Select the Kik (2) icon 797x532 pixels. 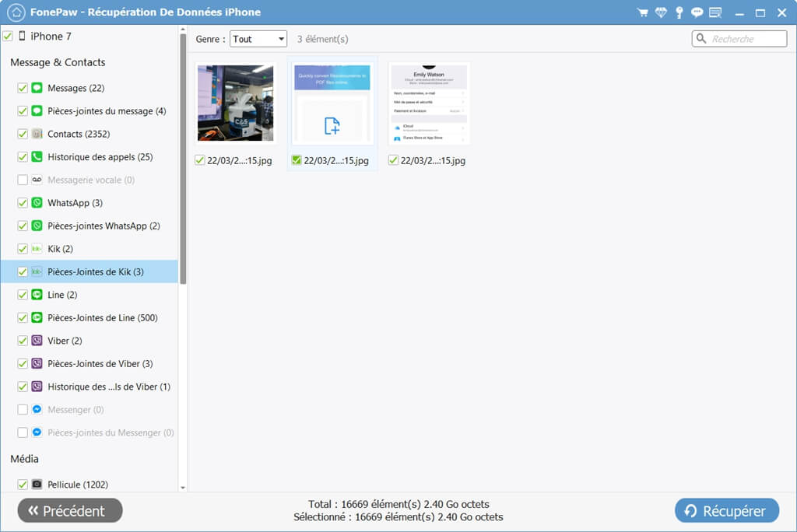(37, 248)
